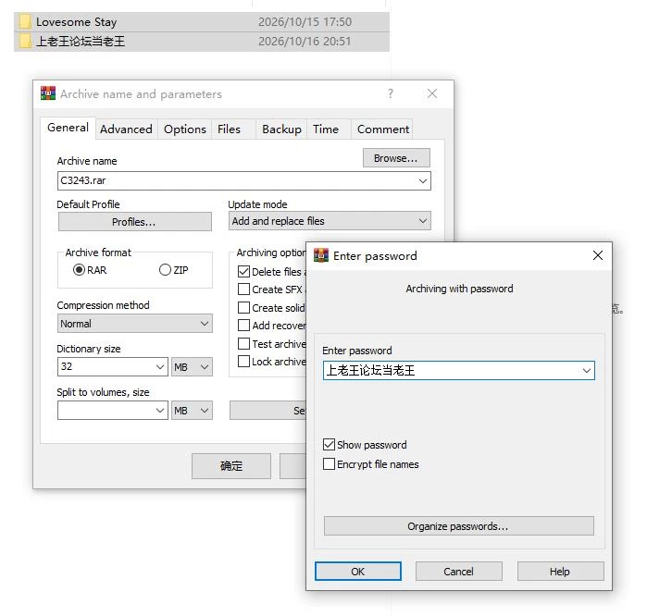Click the date 2026/10/16 20:51
Image resolution: width=672 pixels, height=616 pixels.
click(x=305, y=42)
